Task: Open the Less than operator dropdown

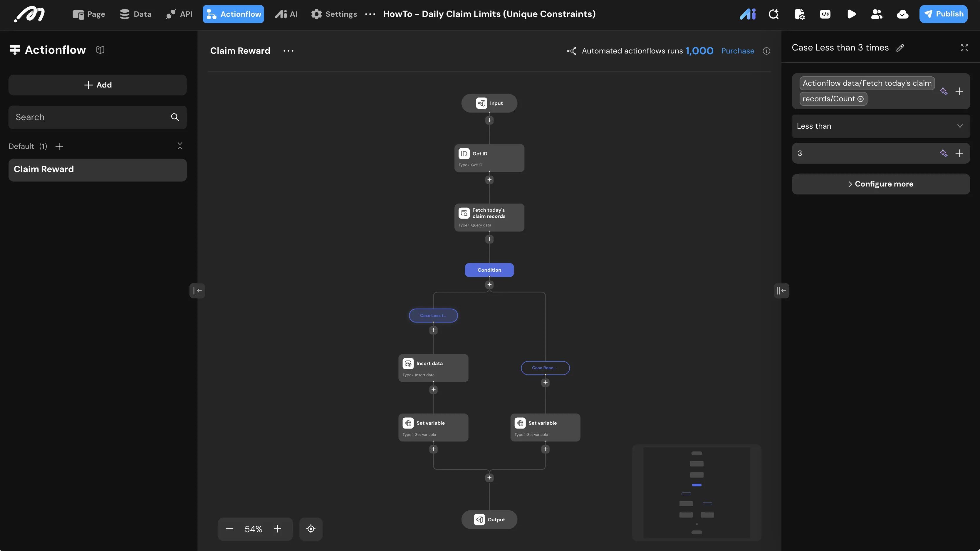Action: click(881, 126)
